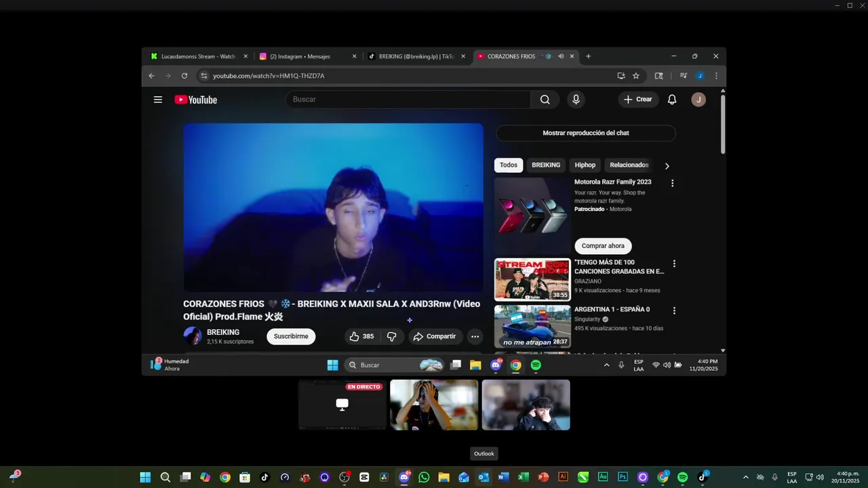The height and width of the screenshot is (488, 868).
Task: Select the Hiphop filter chip
Action: [x=585, y=165]
